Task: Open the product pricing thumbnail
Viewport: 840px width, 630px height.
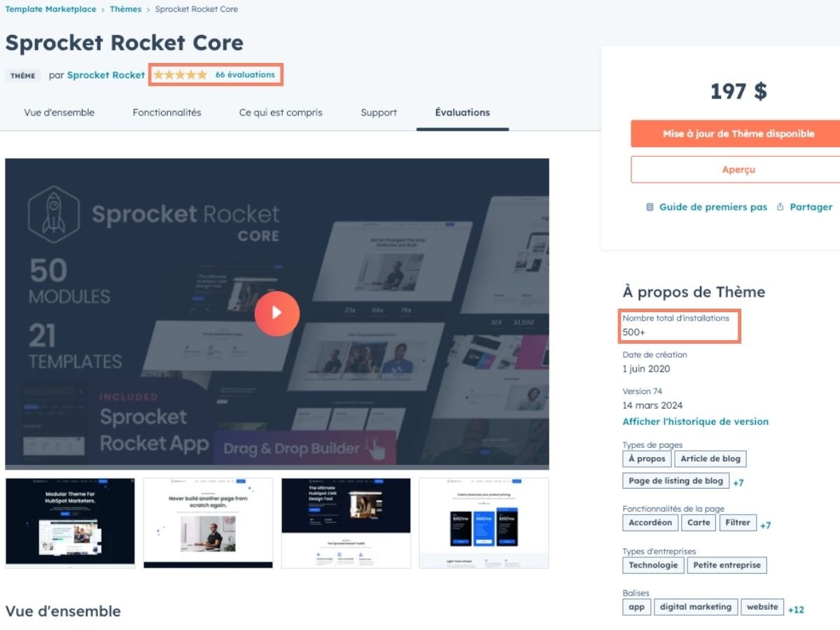Action: tap(484, 523)
